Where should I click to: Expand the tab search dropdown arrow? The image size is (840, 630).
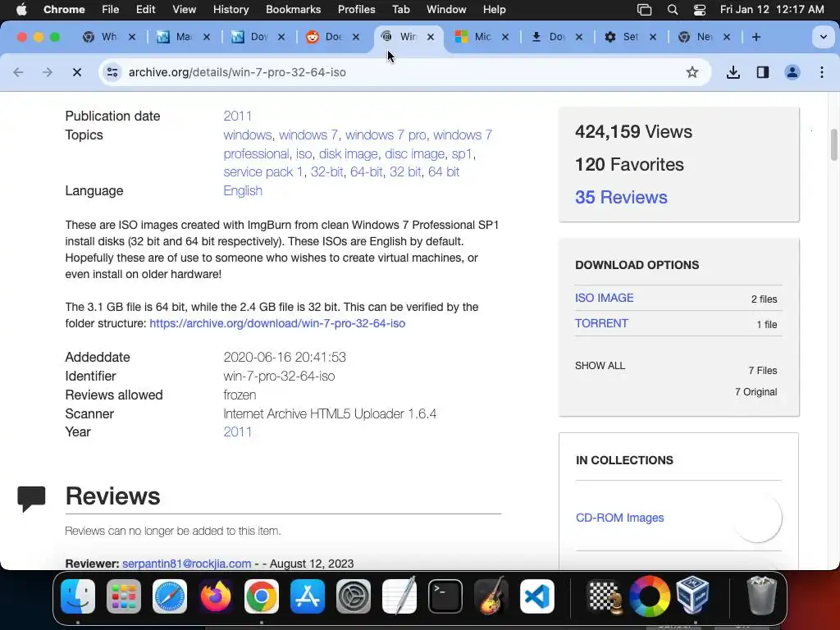click(823, 37)
